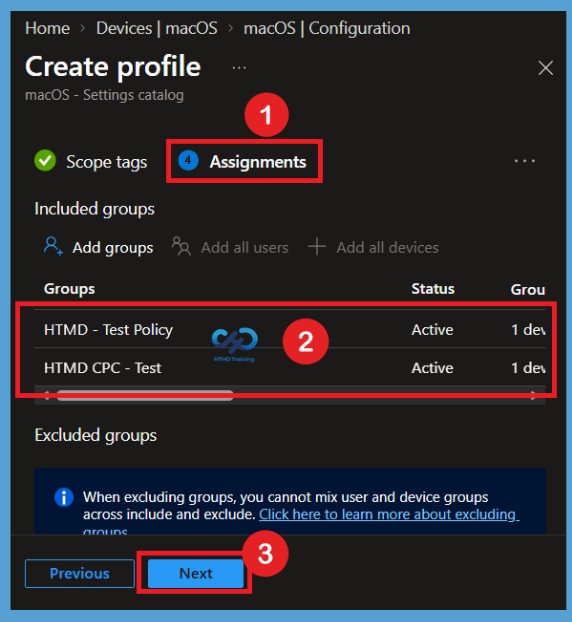Select HTMD CPC - Test group row

point(290,367)
